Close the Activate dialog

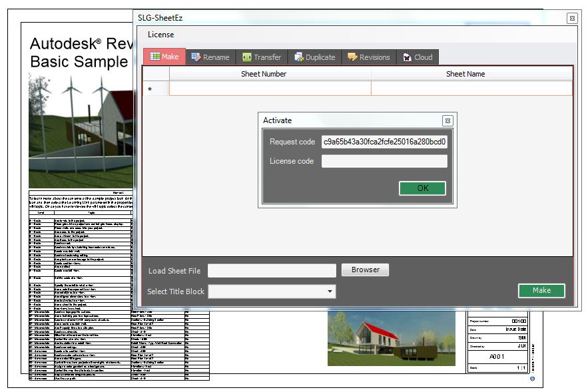[447, 120]
